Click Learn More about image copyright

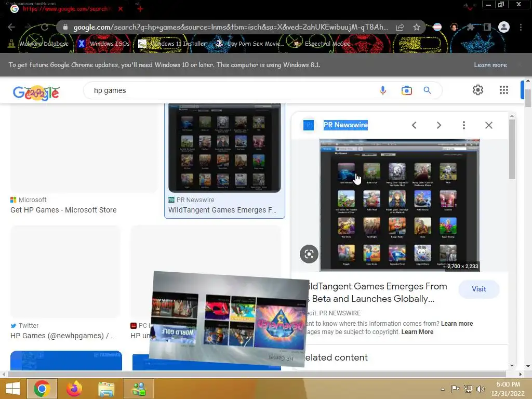pyautogui.click(x=417, y=332)
